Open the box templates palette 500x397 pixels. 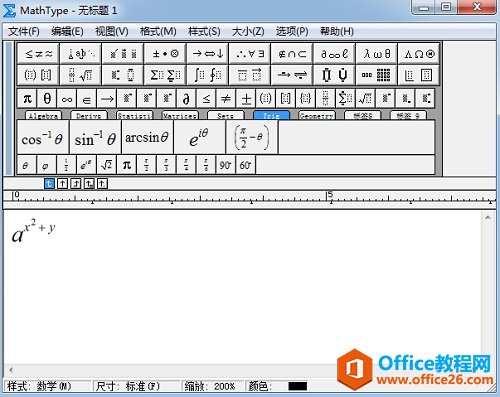tap(419, 75)
